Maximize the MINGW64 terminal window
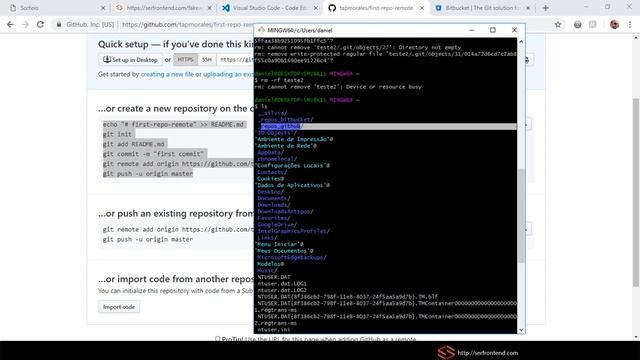 point(493,30)
